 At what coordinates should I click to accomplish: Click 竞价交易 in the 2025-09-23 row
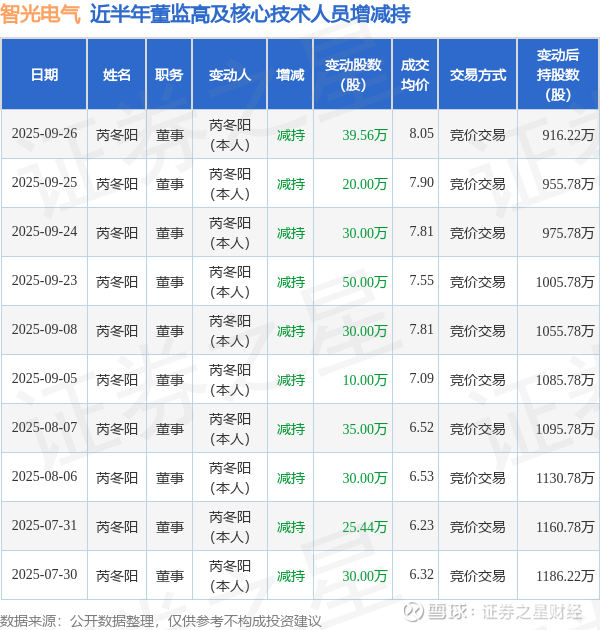pyautogui.click(x=477, y=282)
